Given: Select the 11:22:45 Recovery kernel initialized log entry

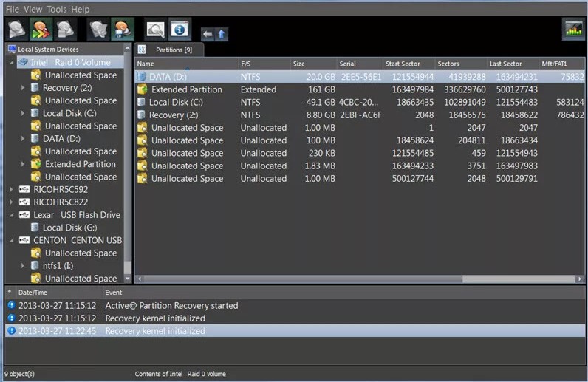Looking at the screenshot, I should [x=295, y=331].
